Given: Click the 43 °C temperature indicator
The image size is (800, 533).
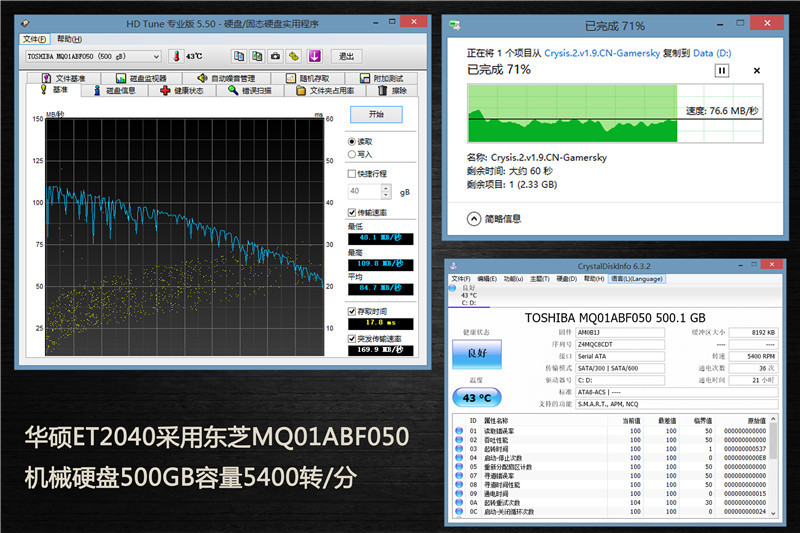Looking at the screenshot, I should pyautogui.click(x=476, y=399).
